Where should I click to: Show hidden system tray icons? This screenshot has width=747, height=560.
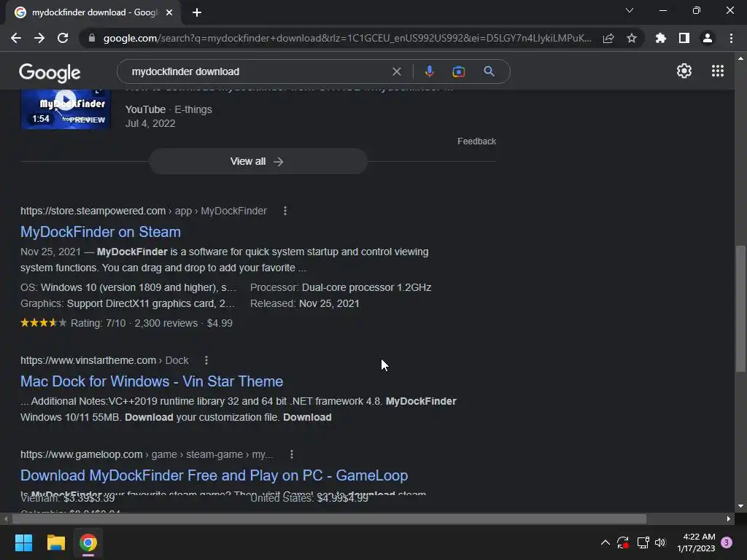click(605, 542)
